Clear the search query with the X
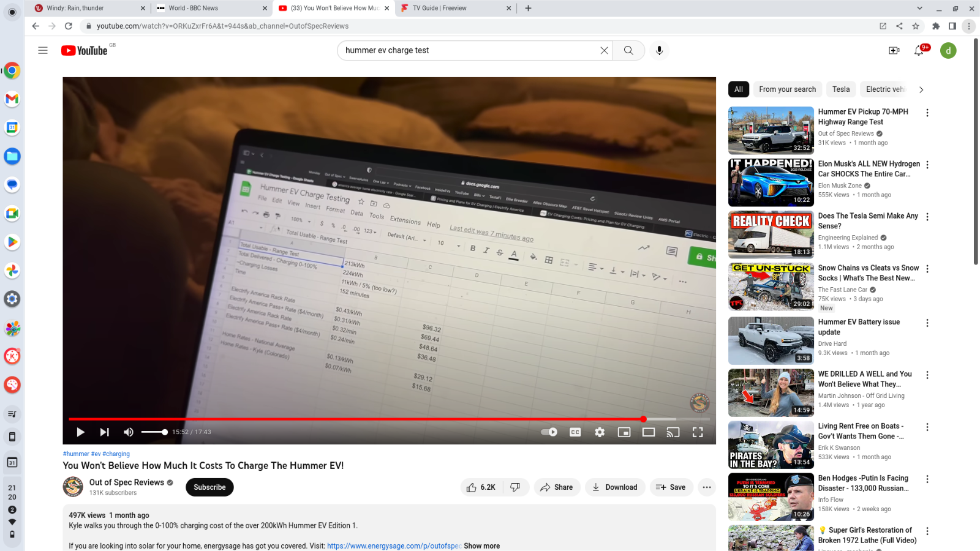The height and width of the screenshot is (551, 980). pos(605,50)
